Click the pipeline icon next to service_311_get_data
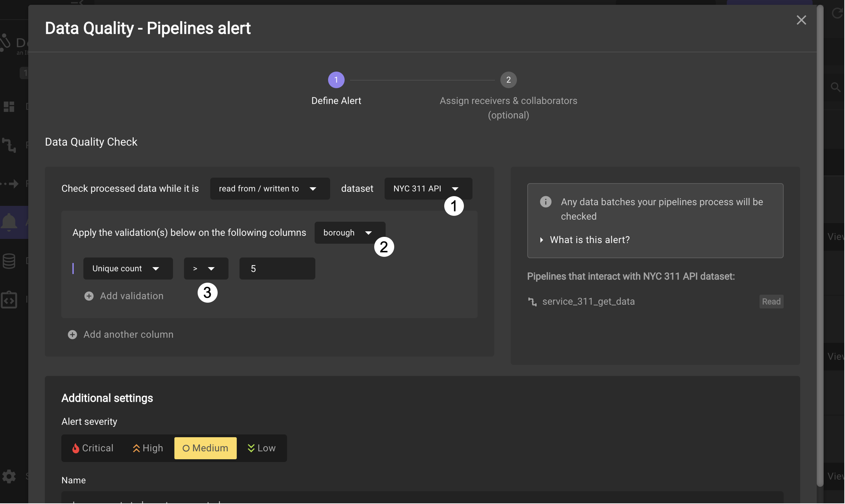 click(533, 302)
